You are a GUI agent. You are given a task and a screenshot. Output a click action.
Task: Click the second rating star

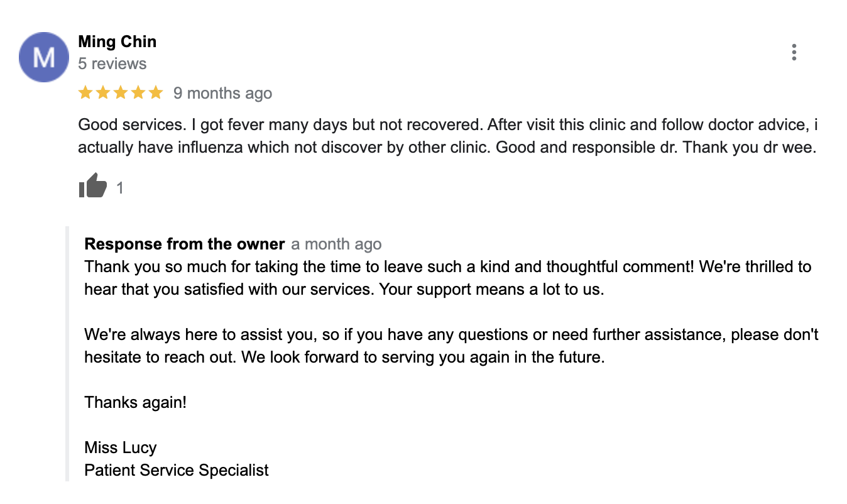(103, 93)
